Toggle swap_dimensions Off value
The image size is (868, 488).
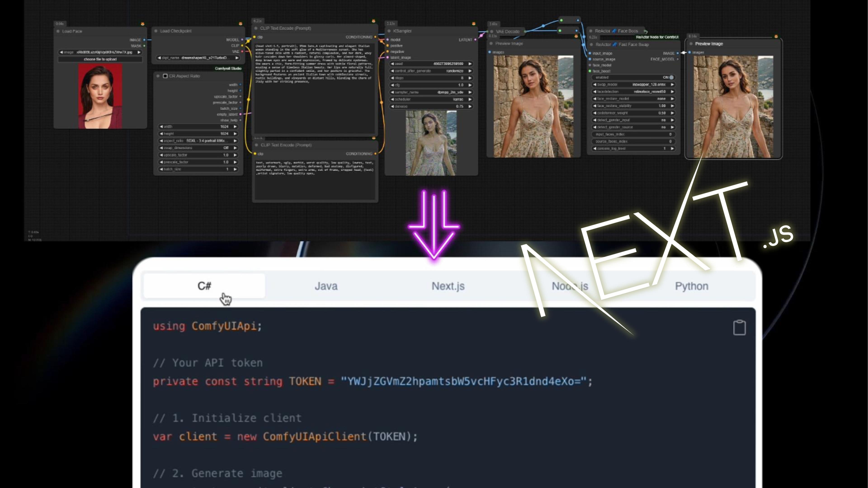click(x=198, y=148)
